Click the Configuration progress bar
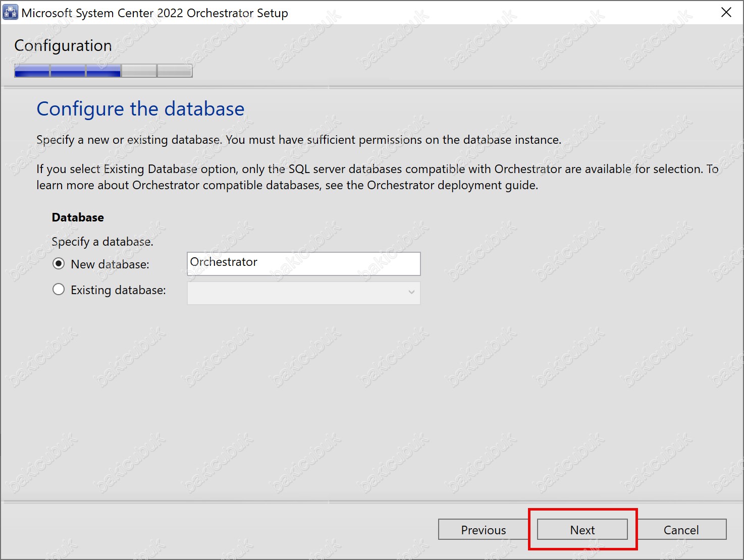The width and height of the screenshot is (744, 560). (103, 71)
